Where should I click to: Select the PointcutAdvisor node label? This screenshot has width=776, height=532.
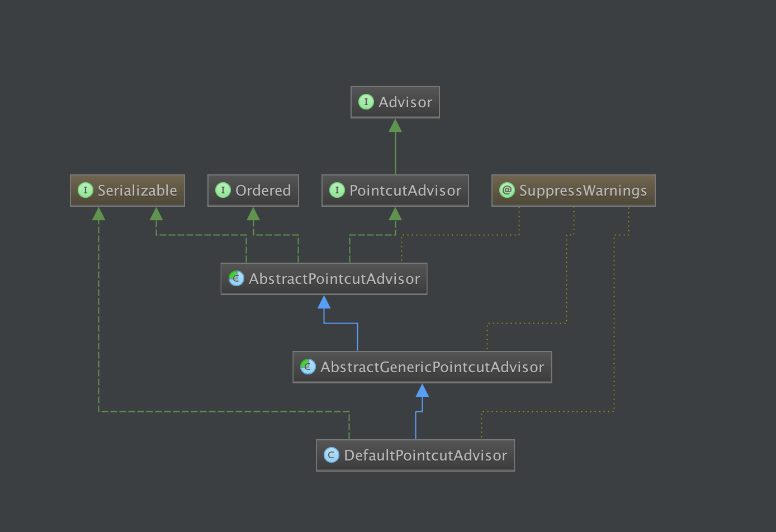(x=405, y=191)
